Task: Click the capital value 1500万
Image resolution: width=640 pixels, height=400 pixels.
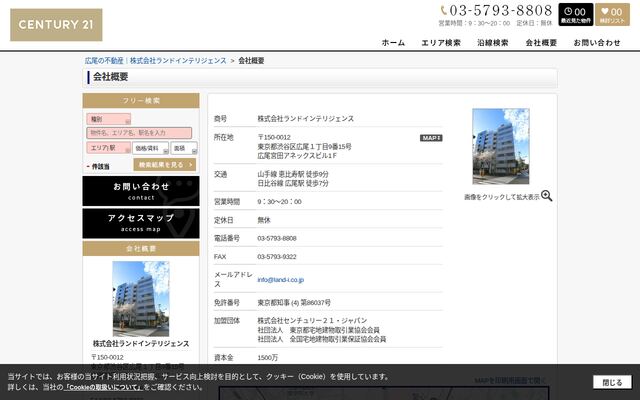Action: point(267,358)
